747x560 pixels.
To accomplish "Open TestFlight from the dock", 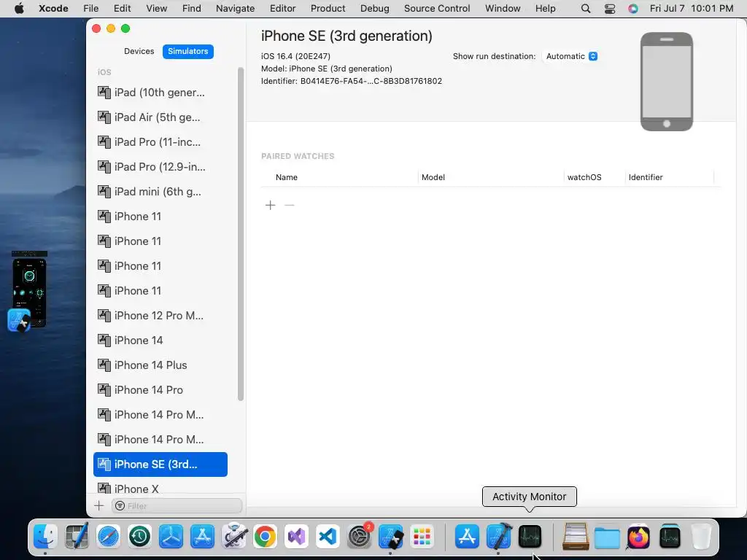I will (171, 537).
